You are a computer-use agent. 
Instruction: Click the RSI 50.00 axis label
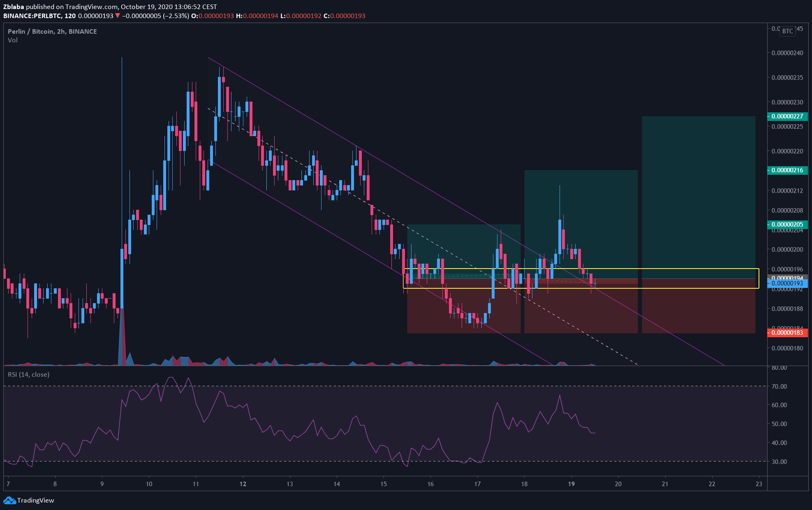[779, 424]
